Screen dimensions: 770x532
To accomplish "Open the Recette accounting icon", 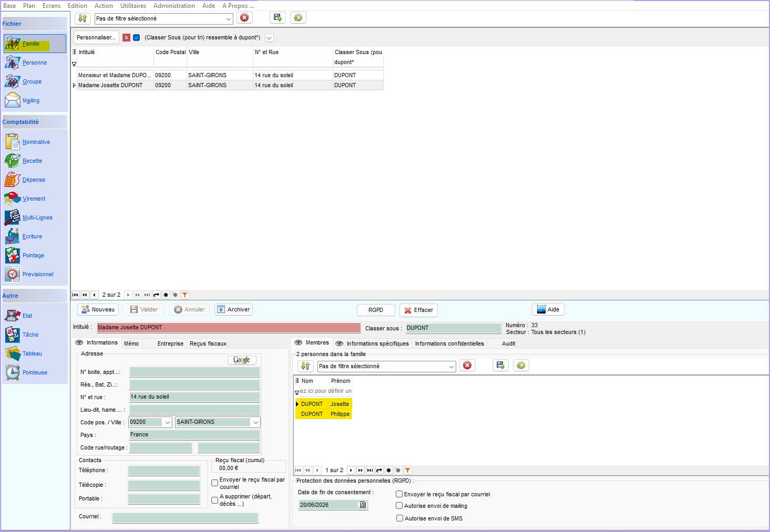I will 13,161.
